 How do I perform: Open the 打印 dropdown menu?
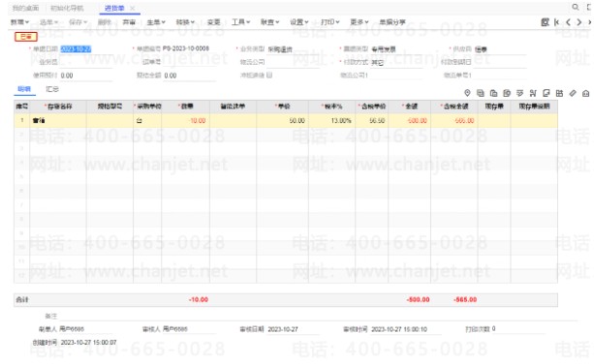click(x=330, y=22)
